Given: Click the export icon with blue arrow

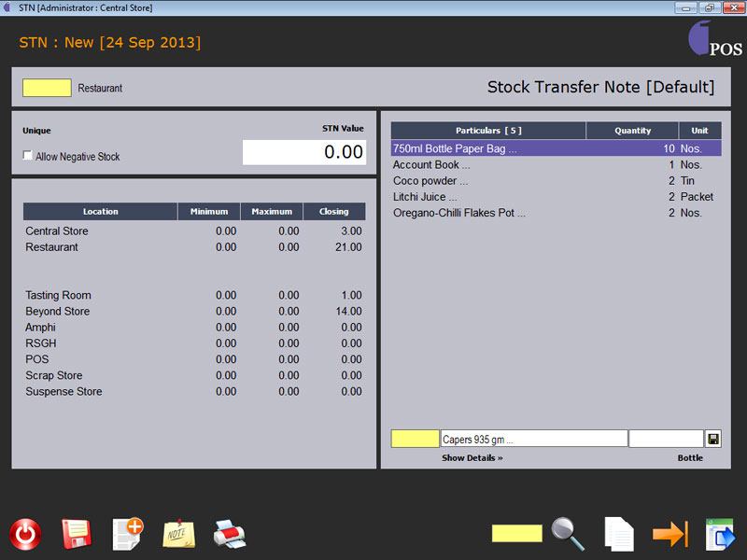Looking at the screenshot, I should [x=720, y=534].
